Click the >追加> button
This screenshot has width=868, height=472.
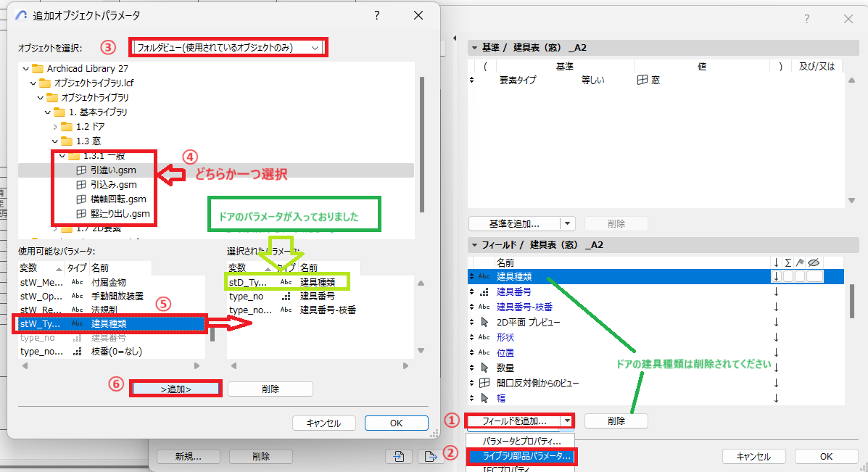click(x=176, y=389)
